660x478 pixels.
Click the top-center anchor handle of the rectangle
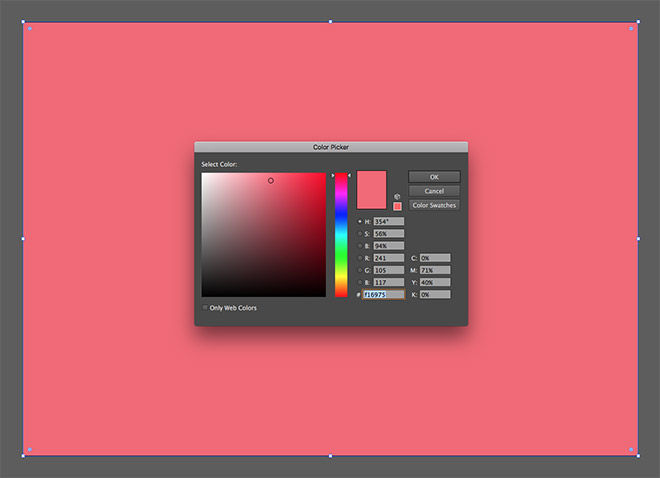331,21
